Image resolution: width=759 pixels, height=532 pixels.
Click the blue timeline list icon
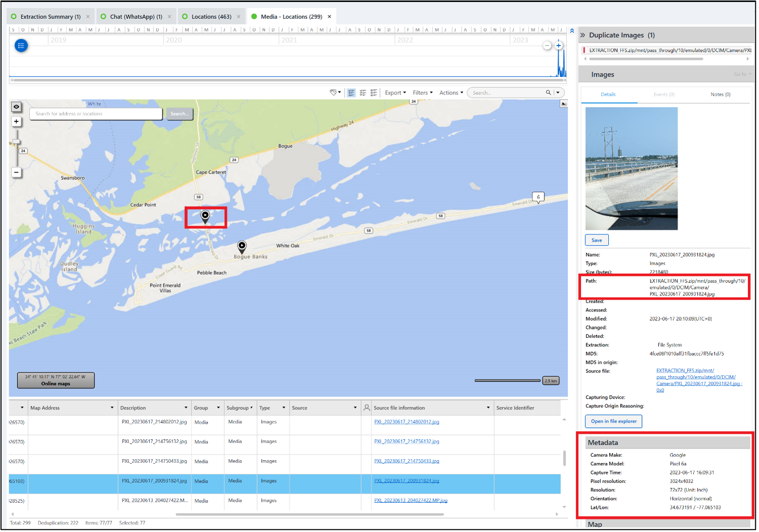click(21, 46)
